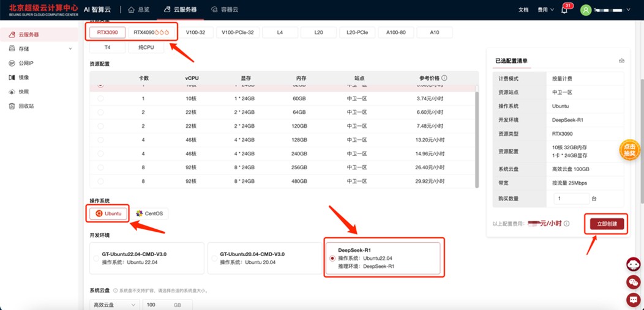Image resolution: width=644 pixels, height=310 pixels.
Task: Choose the Ubuntu operating system
Action: (x=108, y=213)
